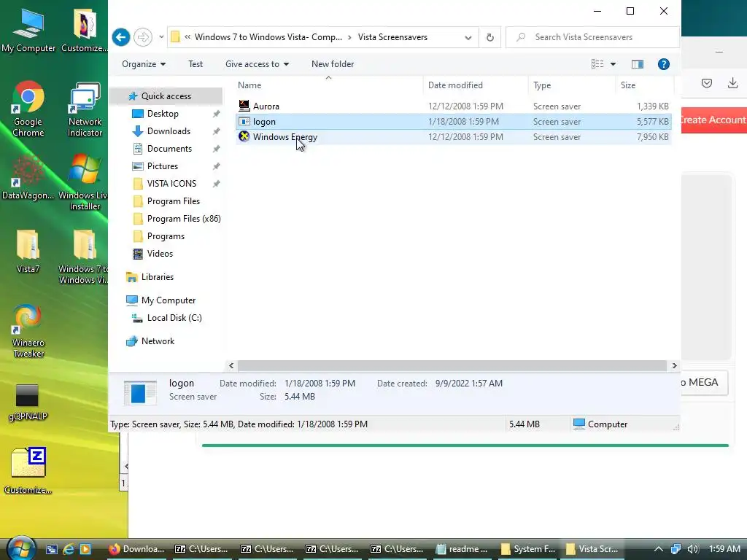747x560 pixels.
Task: Select Network in the navigation pane
Action: point(158,341)
